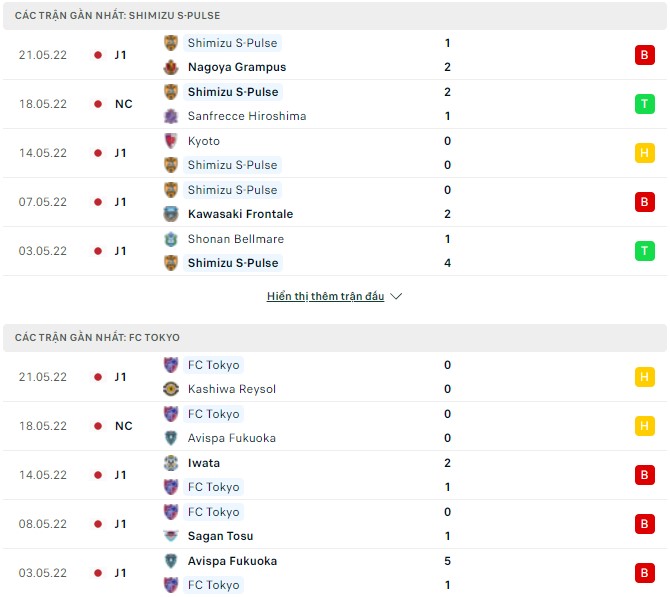Click the Iwata team crest icon
This screenshot has height=597, width=670.
coord(171,463)
